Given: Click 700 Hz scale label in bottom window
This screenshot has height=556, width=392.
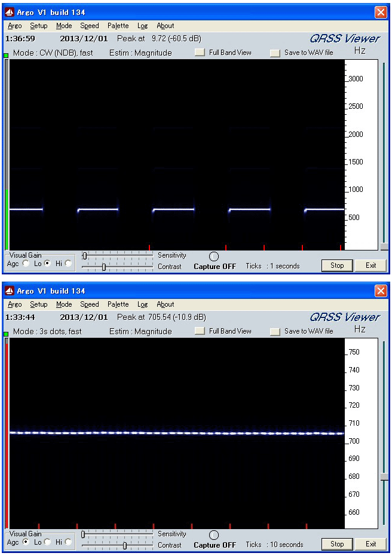Looking at the screenshot, I should pyautogui.click(x=354, y=441).
